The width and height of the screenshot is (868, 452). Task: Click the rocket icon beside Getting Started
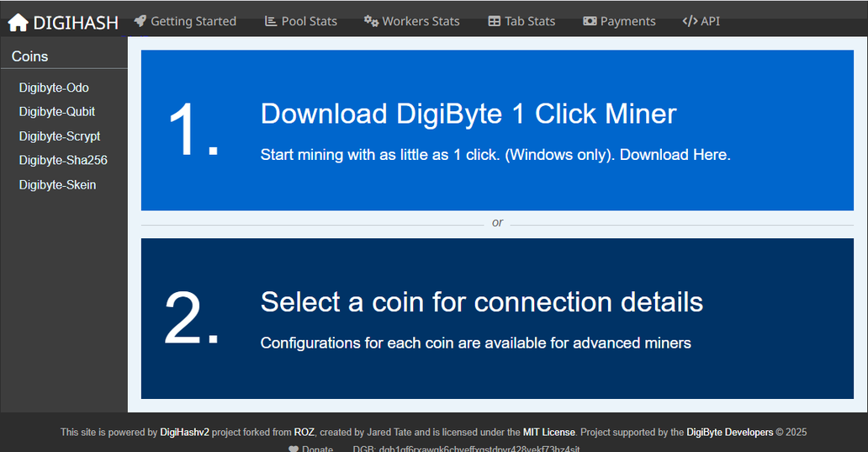(140, 21)
